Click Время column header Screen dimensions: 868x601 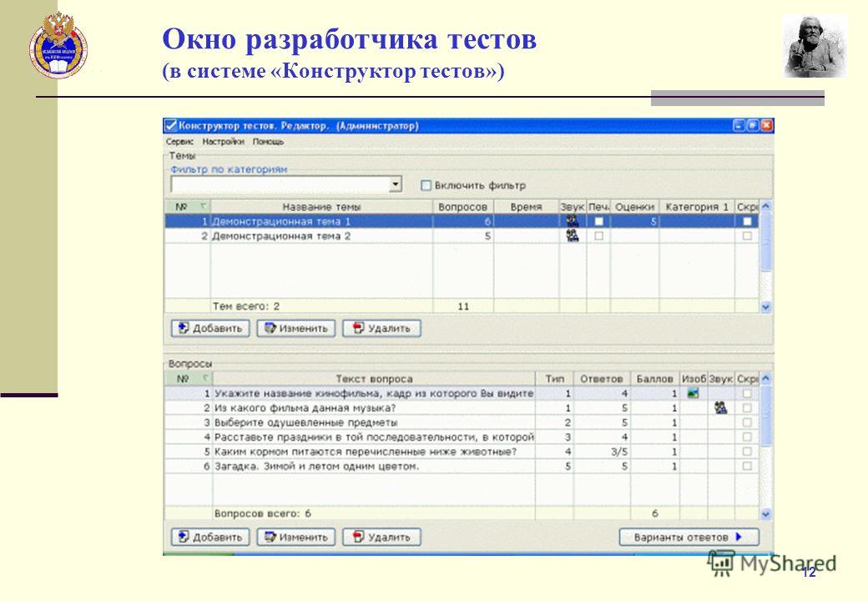(526, 206)
